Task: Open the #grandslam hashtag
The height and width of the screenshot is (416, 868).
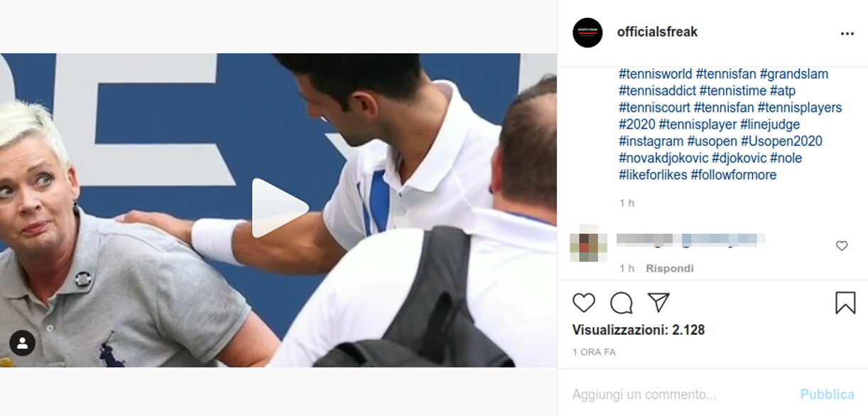Action: [794, 74]
